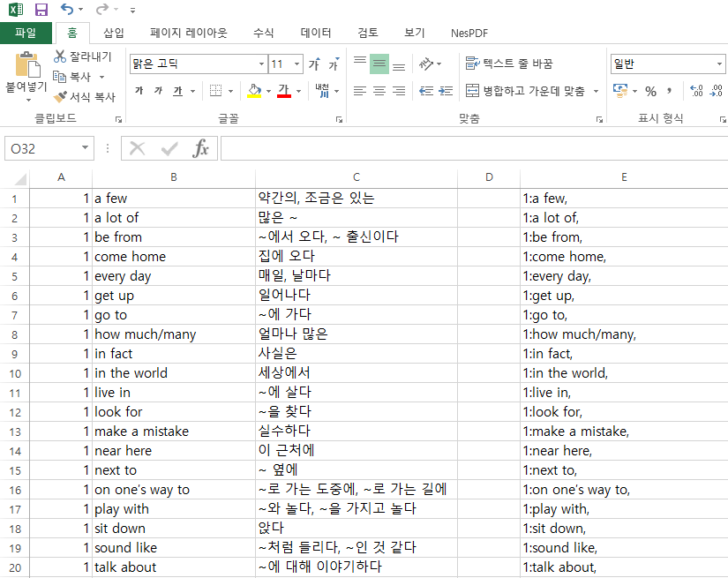Open the undo history dropdown arrow

(x=81, y=10)
